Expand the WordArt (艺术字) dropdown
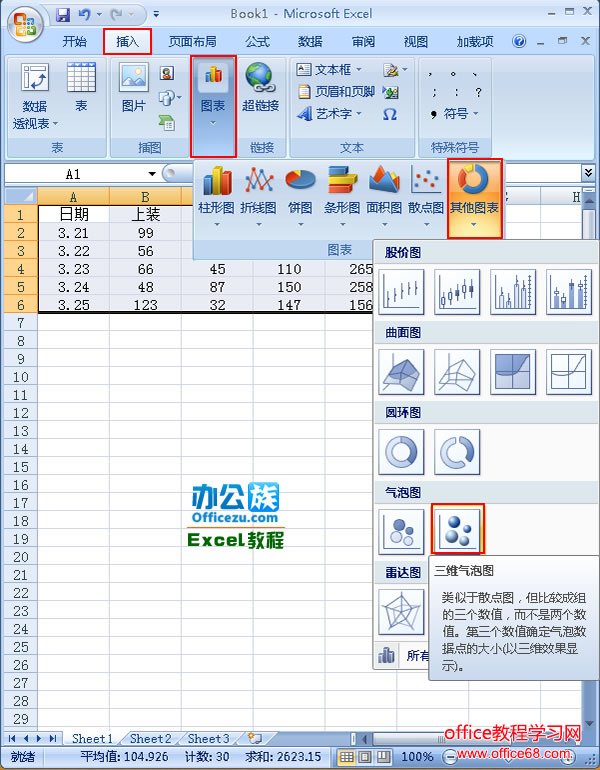This screenshot has height=770, width=600. coord(359,114)
